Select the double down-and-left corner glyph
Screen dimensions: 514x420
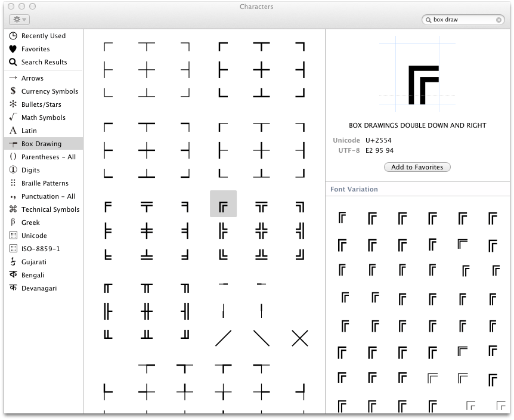click(300, 207)
